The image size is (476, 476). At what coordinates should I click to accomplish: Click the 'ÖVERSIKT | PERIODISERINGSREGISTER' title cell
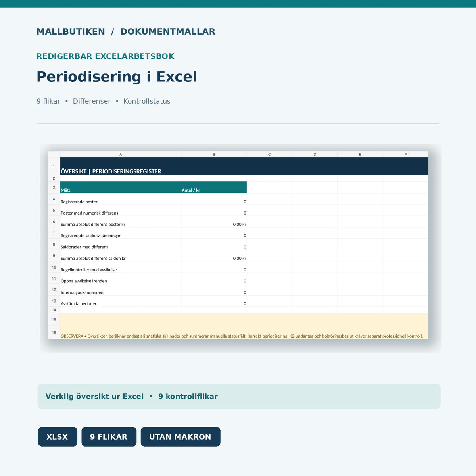click(x=244, y=166)
